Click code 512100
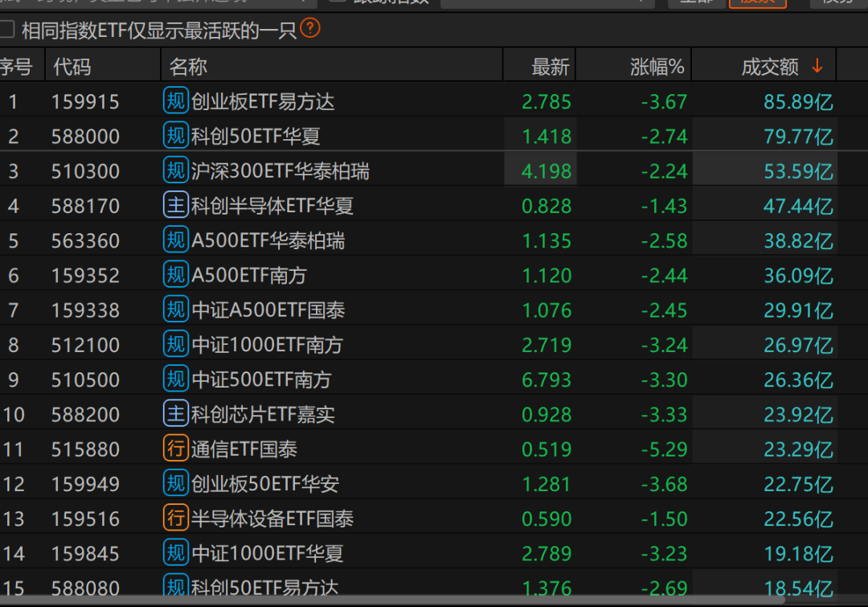This screenshot has width=868, height=607. pyautogui.click(x=85, y=345)
